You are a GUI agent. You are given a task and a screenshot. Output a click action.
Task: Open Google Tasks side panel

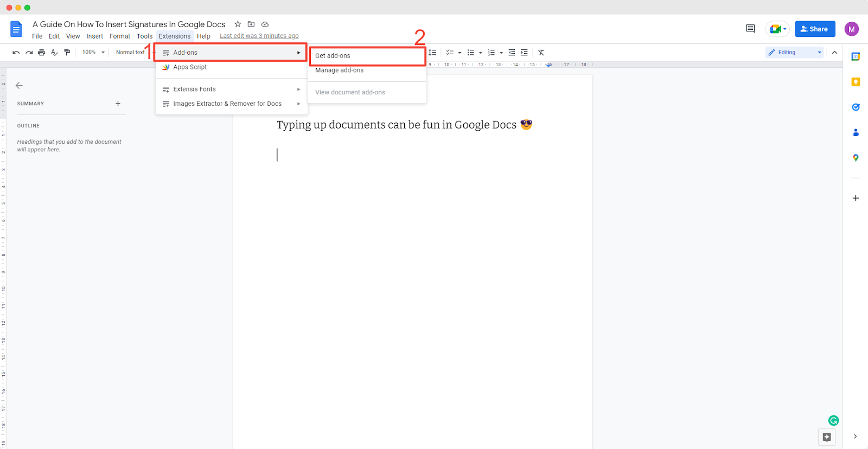[x=856, y=107]
